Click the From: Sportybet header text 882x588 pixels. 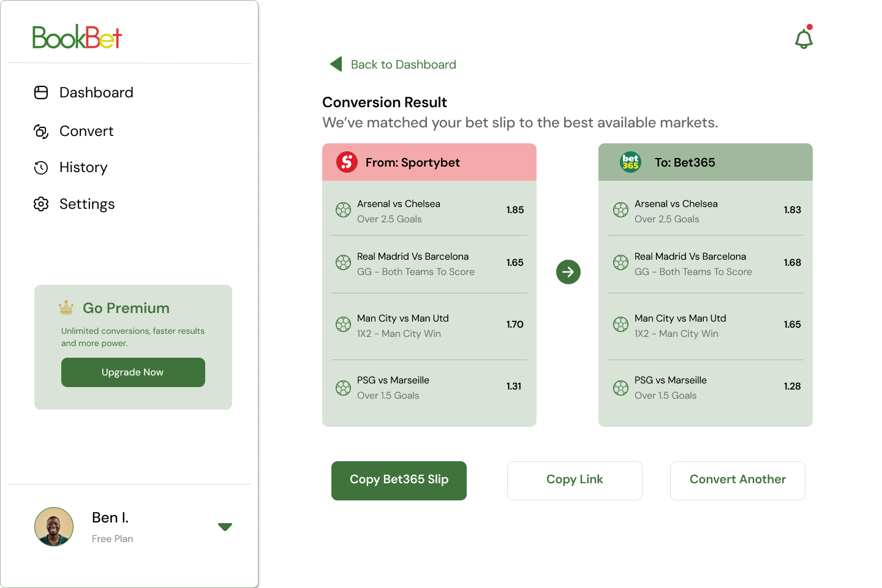tap(413, 162)
